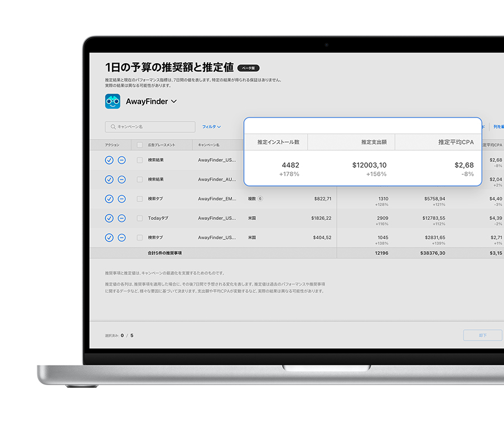
Task: Open the 列を編集 link
Action: point(498,127)
